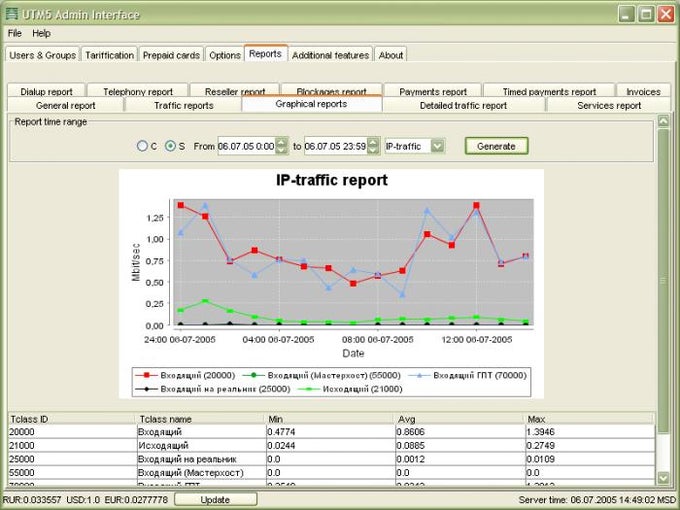The image size is (680, 510).
Task: Click the green Исходящий (21000) legend entry
Action: (x=350, y=389)
